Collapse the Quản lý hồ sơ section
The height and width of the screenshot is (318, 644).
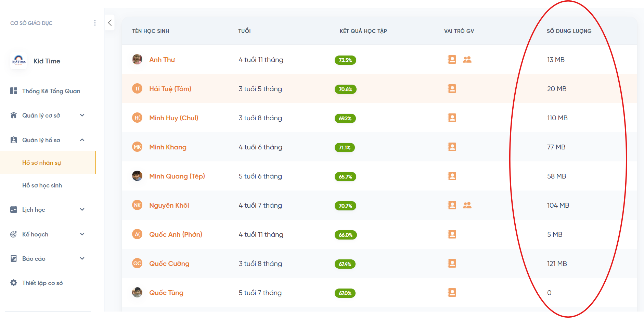pos(82,140)
